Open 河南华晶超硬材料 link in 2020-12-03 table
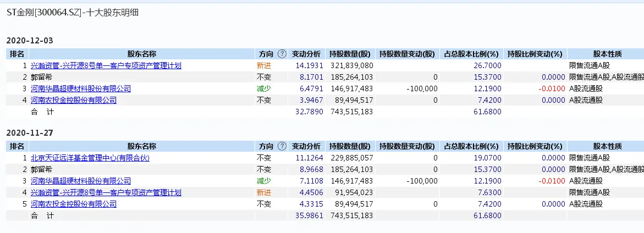 tap(81, 88)
